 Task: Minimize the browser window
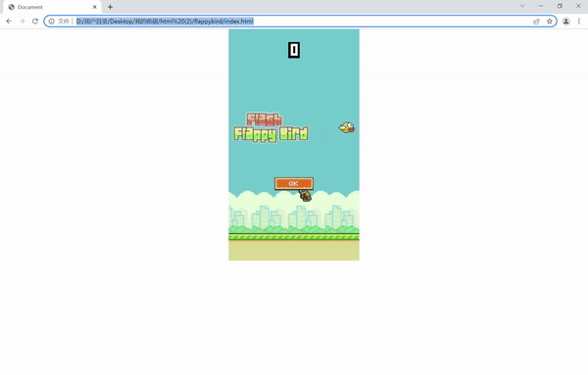541,6
